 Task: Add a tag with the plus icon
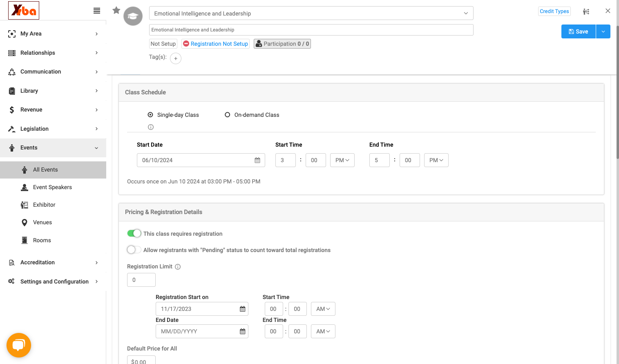(176, 58)
